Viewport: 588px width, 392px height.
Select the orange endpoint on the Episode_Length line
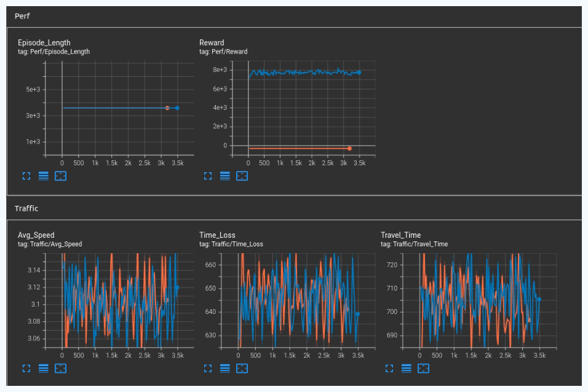(x=167, y=108)
